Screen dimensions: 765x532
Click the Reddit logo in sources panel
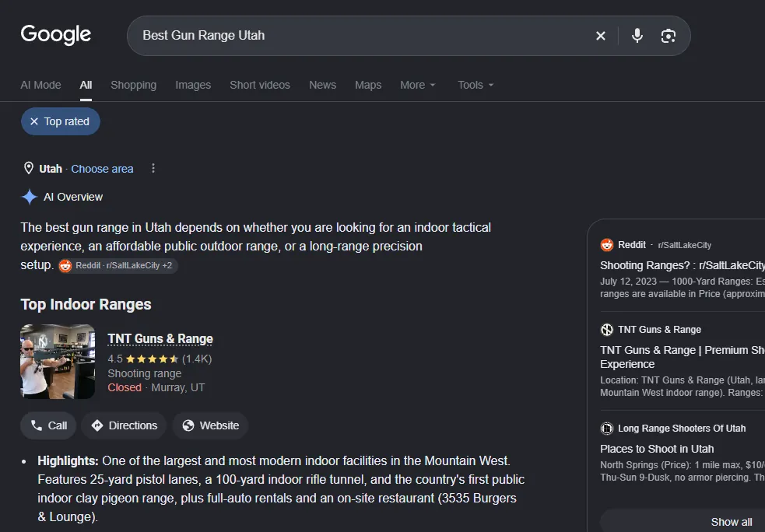tap(606, 245)
